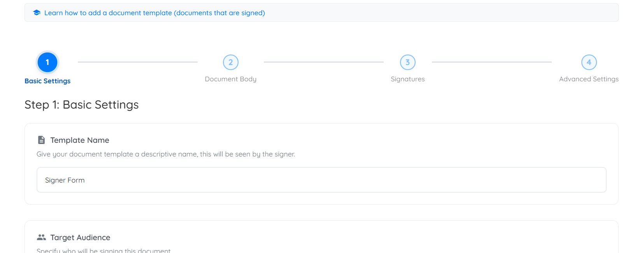
Task: Click the step 4 circle
Action: point(589,62)
